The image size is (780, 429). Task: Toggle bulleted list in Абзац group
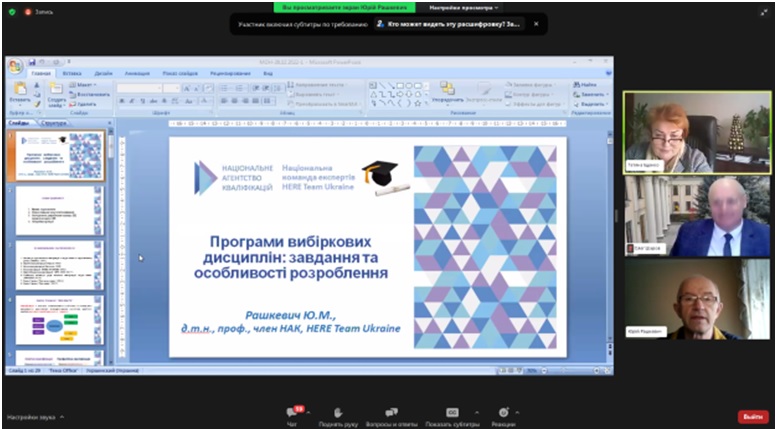click(x=225, y=88)
